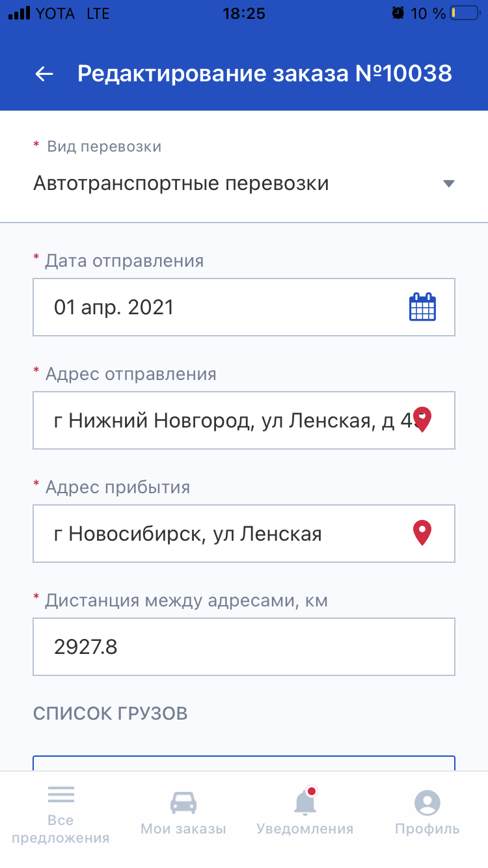Screen dimensions: 488x868
Task: Tap the back arrow in header
Action: (44, 74)
